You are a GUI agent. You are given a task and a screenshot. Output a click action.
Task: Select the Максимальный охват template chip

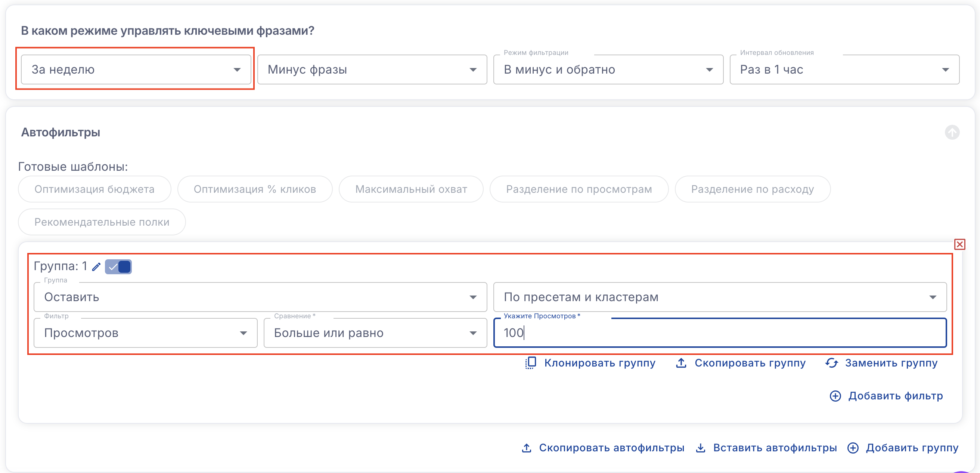(411, 189)
